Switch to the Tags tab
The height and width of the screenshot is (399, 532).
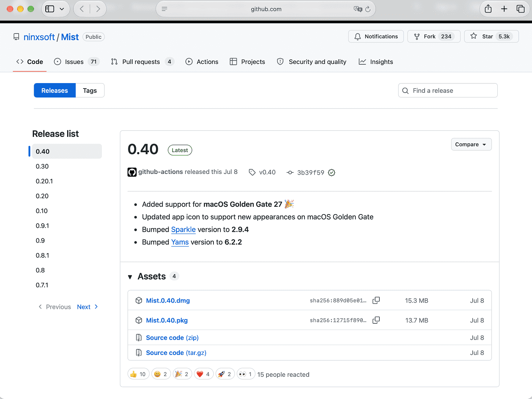coord(90,90)
